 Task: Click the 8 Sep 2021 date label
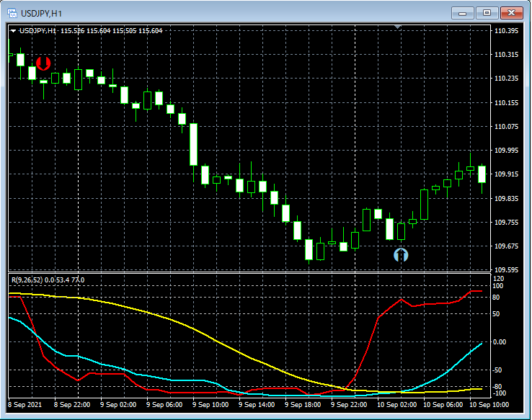pos(25,406)
